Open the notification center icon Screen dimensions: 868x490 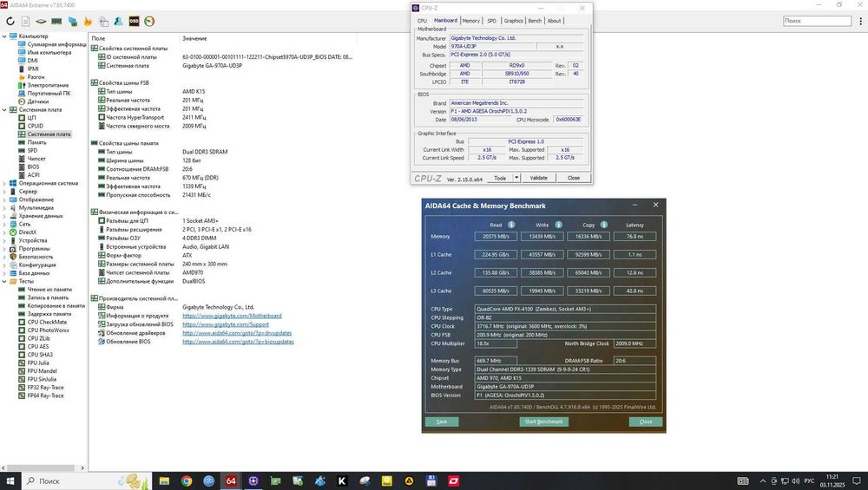857,480
